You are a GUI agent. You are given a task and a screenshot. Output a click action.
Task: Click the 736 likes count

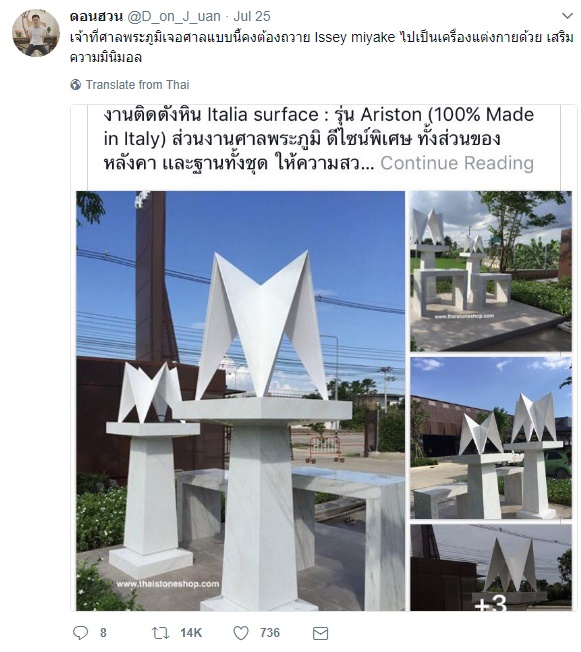[270, 633]
